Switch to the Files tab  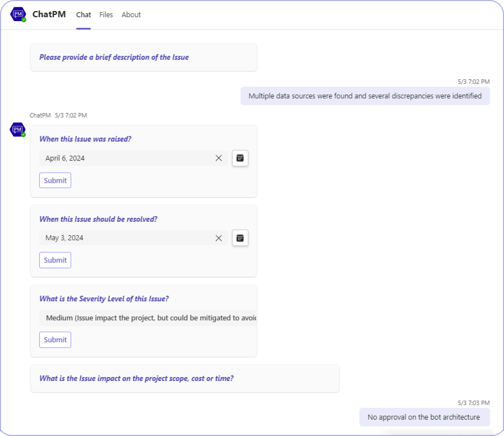[x=106, y=15]
